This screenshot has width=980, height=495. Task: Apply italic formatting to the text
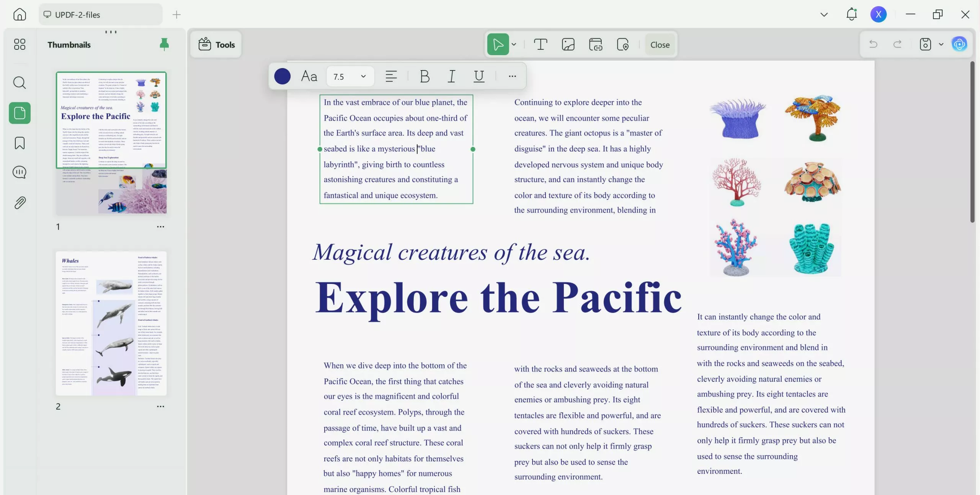point(451,76)
